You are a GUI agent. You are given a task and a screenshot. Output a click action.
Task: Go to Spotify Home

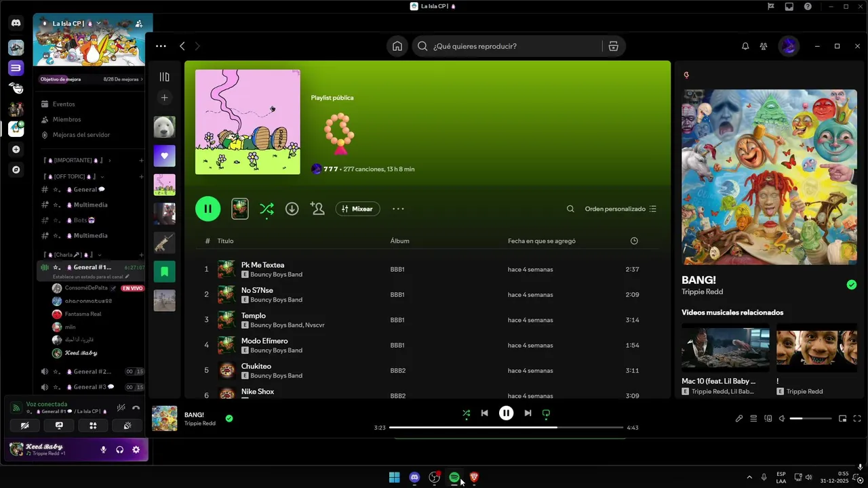[x=397, y=46]
